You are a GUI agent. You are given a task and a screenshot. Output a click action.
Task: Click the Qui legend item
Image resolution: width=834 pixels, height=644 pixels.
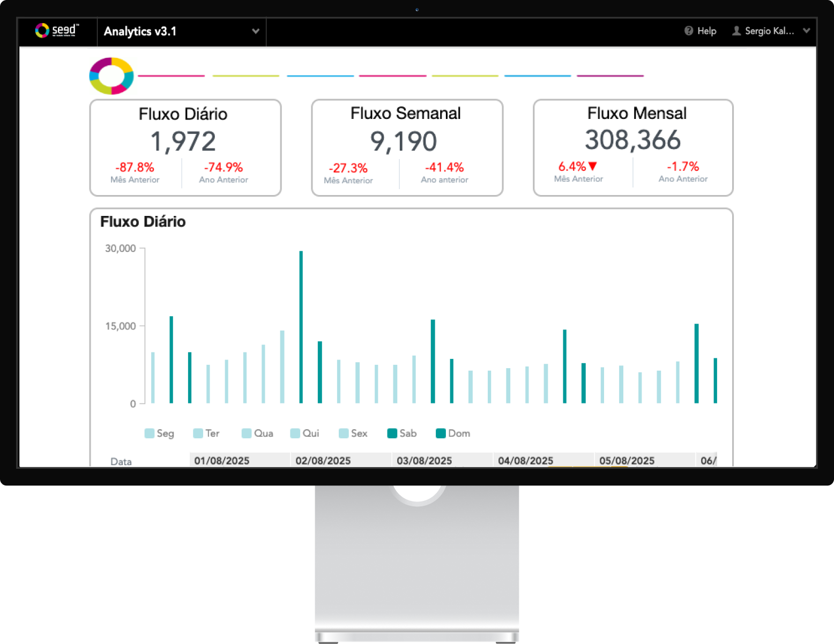[304, 433]
